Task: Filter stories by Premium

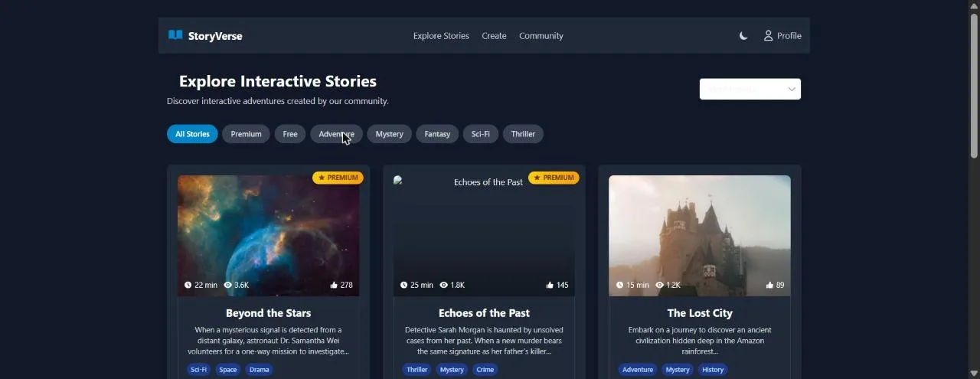Action: 246,134
